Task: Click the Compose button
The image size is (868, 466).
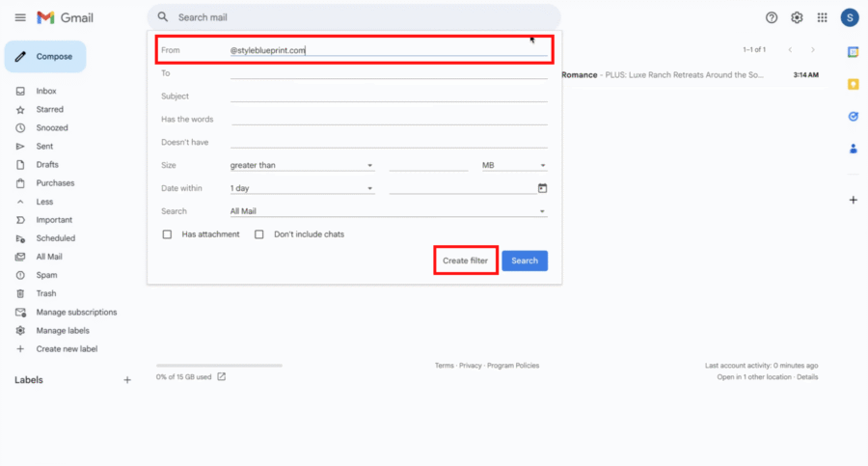Action: (45, 57)
